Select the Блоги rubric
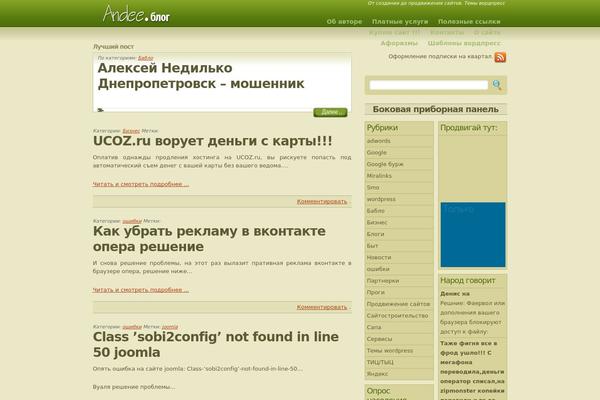600x400 pixels. pyautogui.click(x=375, y=234)
